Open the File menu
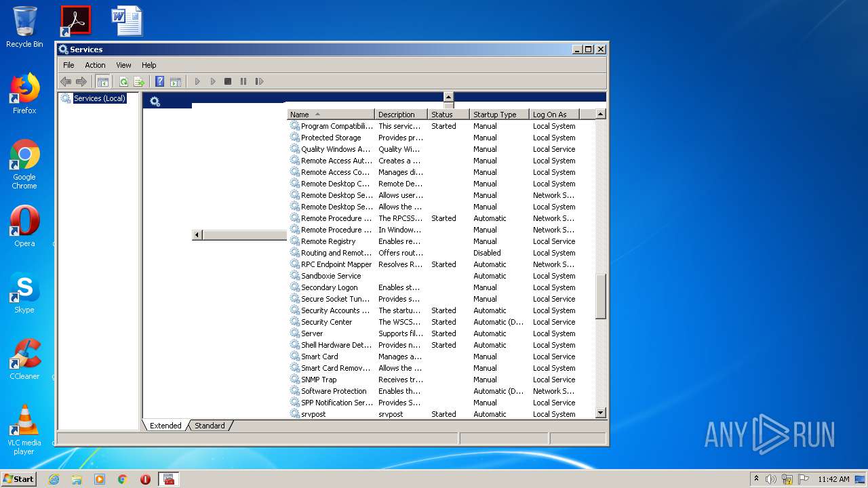This screenshot has height=488, width=868. click(x=68, y=65)
